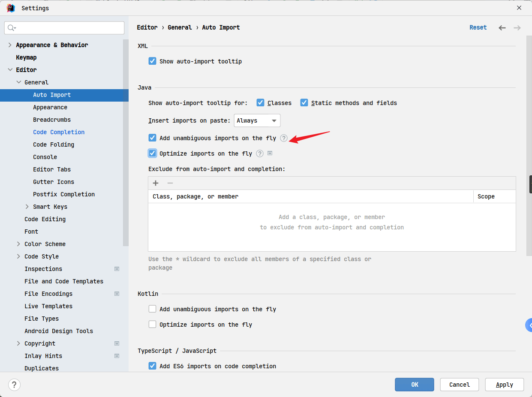The image size is (532, 397).
Task: Close the Settings dialog
Action: [519, 8]
